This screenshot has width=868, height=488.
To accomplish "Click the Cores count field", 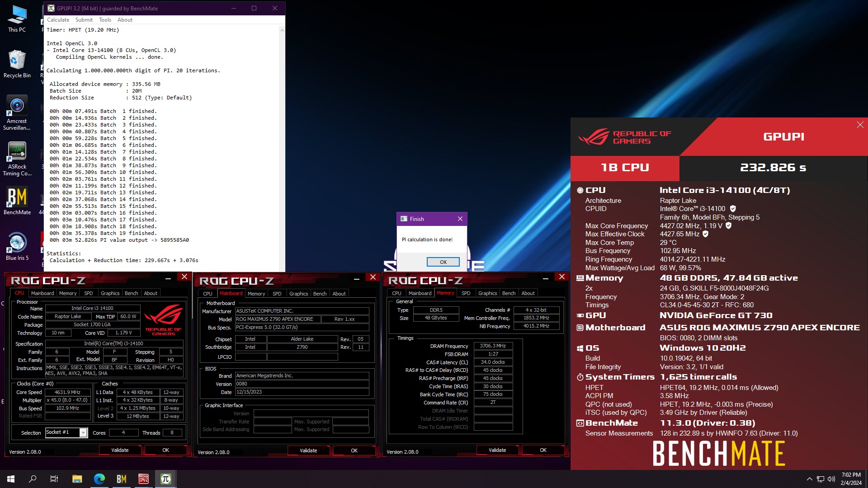I will tap(123, 432).
